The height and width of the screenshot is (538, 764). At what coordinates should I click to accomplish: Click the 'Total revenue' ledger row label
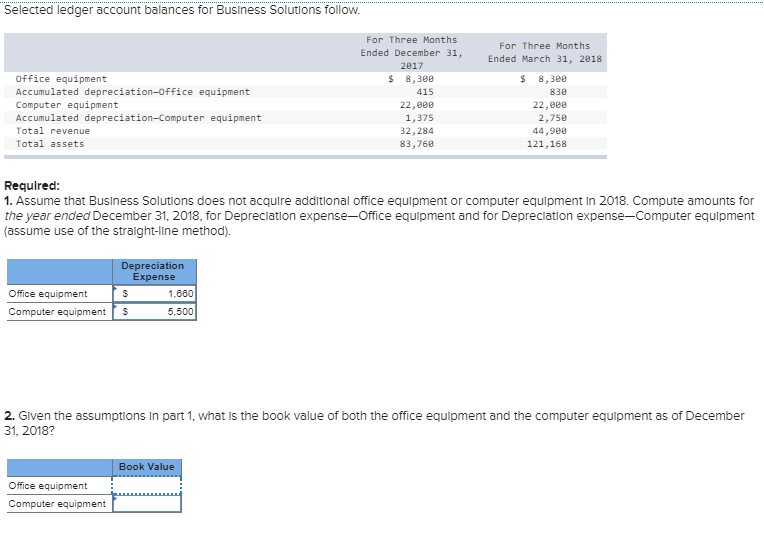(x=53, y=131)
